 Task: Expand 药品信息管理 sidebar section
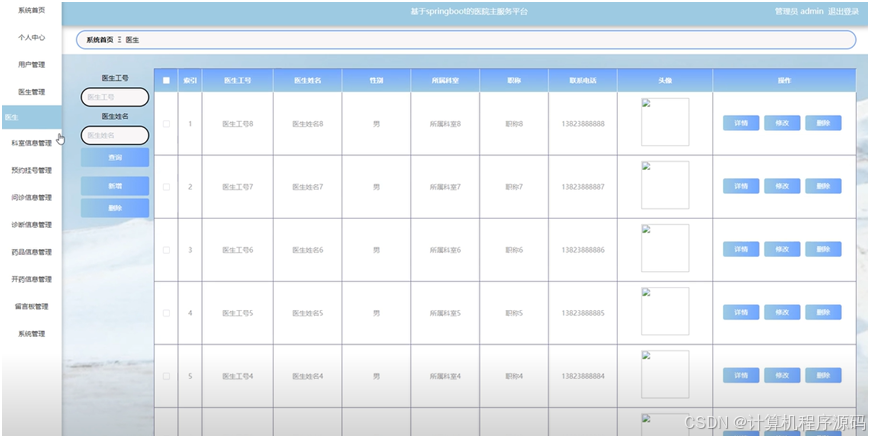click(31, 252)
